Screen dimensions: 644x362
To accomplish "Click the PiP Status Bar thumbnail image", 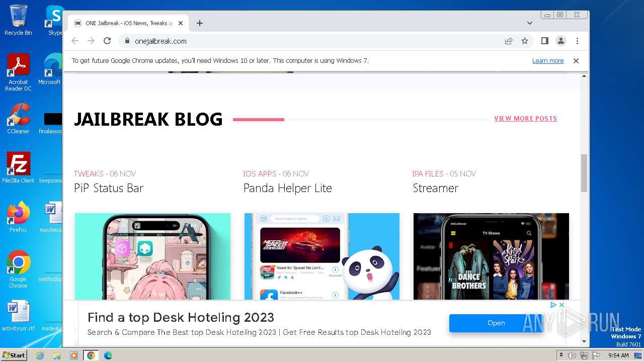I will coord(152,256).
